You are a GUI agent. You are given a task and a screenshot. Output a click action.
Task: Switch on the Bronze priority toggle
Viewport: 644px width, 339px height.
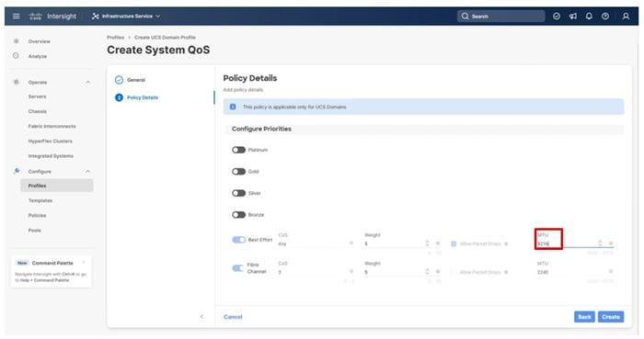(238, 215)
